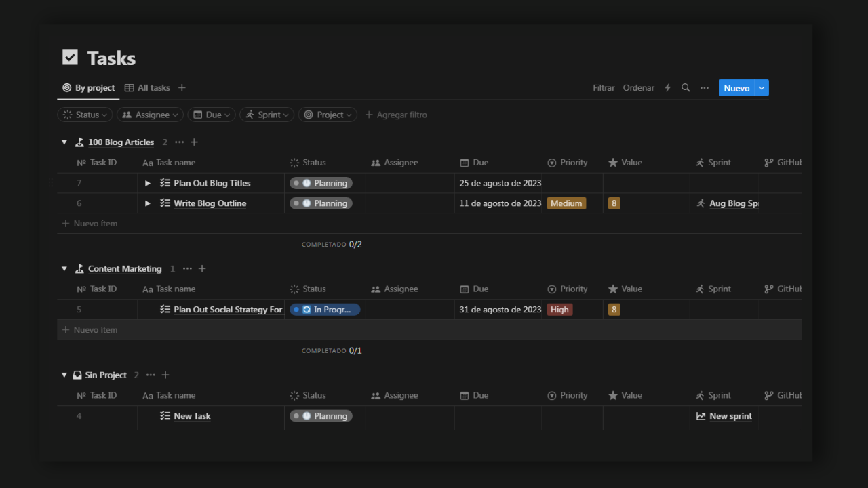Open the Due filter dropdown
The width and height of the screenshot is (868, 488).
(x=212, y=115)
